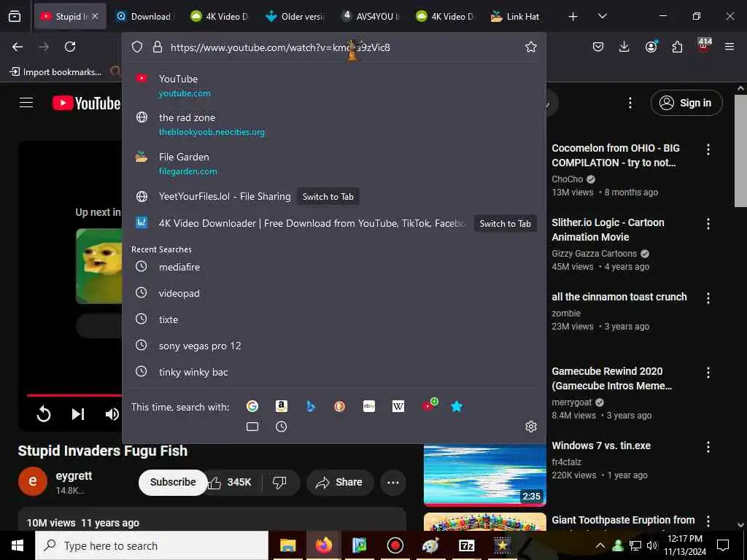
Task: Sign in to YouTube
Action: coord(686,103)
